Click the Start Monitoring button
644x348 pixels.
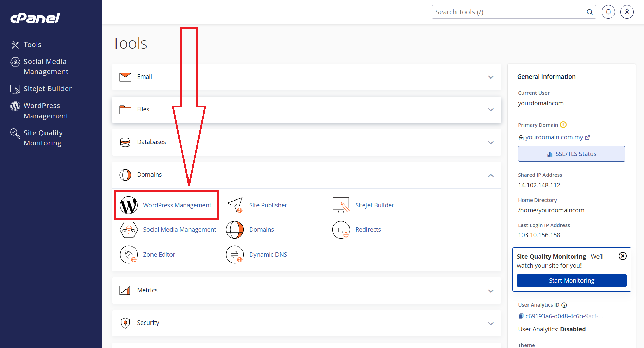click(572, 281)
